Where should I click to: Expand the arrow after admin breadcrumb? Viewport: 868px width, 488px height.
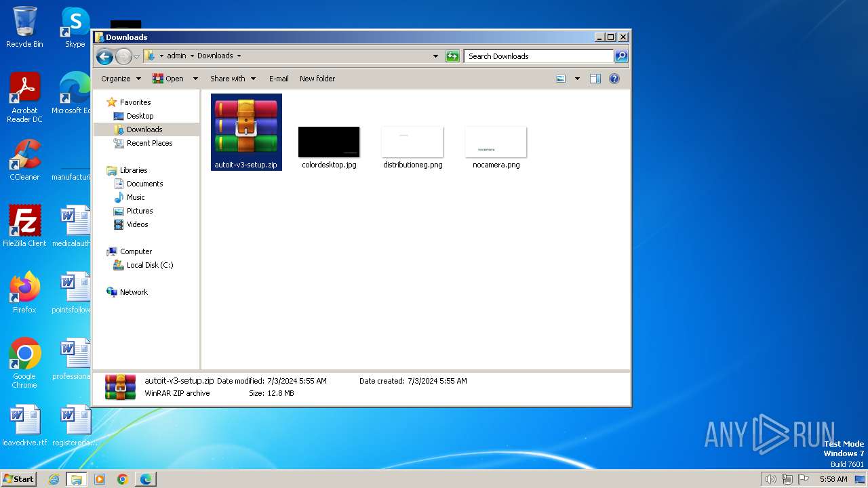[192, 56]
